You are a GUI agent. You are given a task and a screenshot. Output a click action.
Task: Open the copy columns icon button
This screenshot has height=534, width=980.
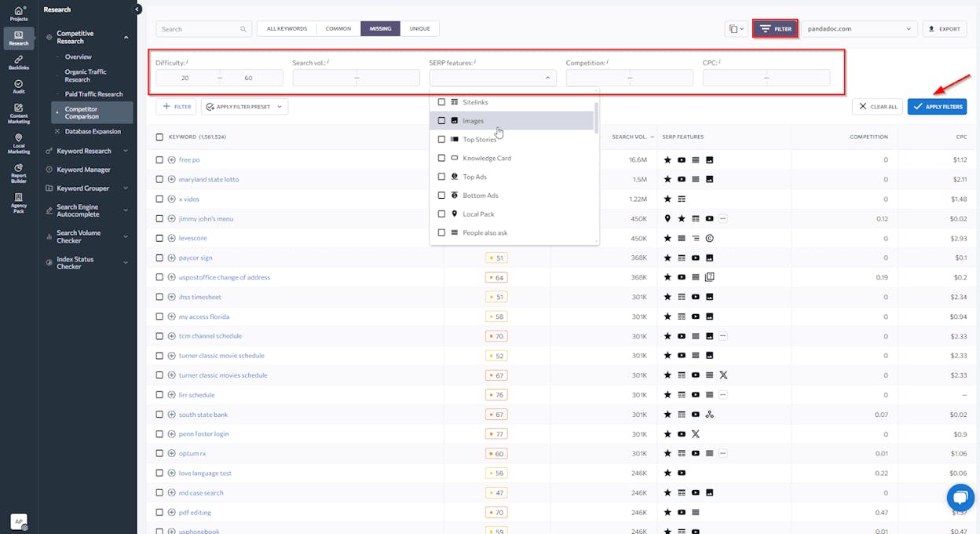click(736, 29)
